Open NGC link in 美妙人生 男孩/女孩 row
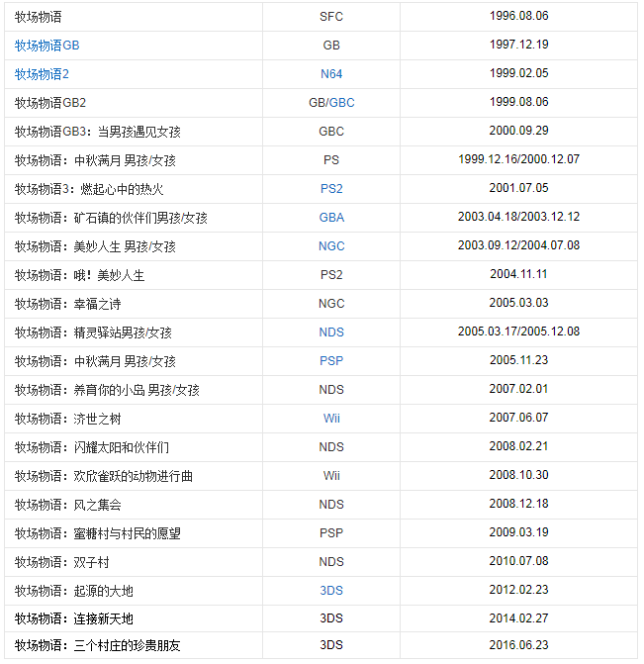This screenshot has height=664, width=644. (x=331, y=246)
